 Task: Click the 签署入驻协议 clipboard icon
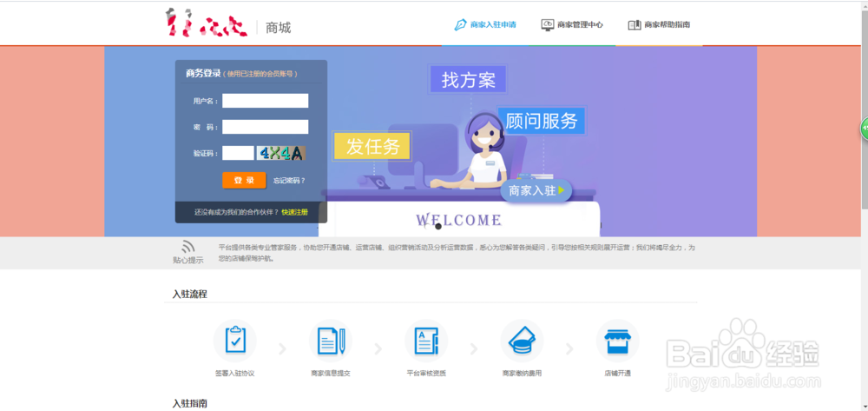coord(234,341)
